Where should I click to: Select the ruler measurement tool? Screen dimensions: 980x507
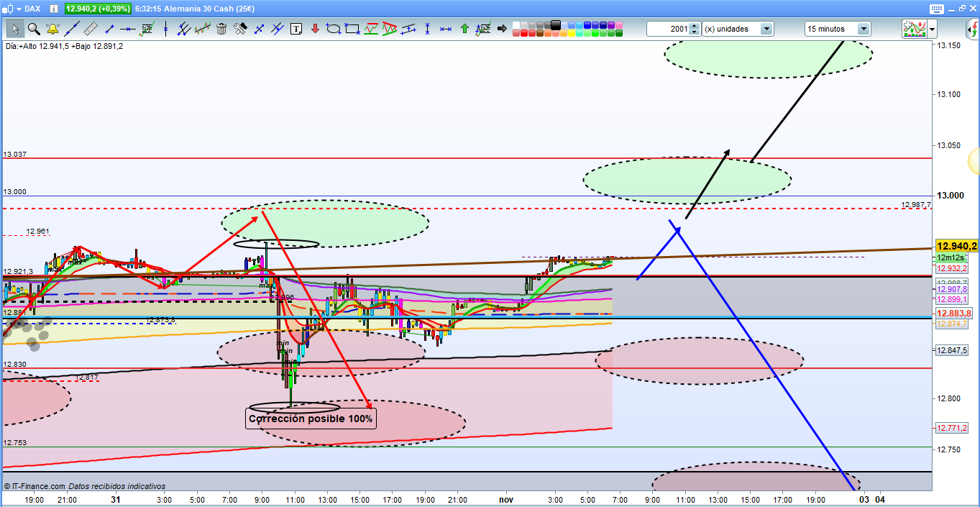pos(90,29)
